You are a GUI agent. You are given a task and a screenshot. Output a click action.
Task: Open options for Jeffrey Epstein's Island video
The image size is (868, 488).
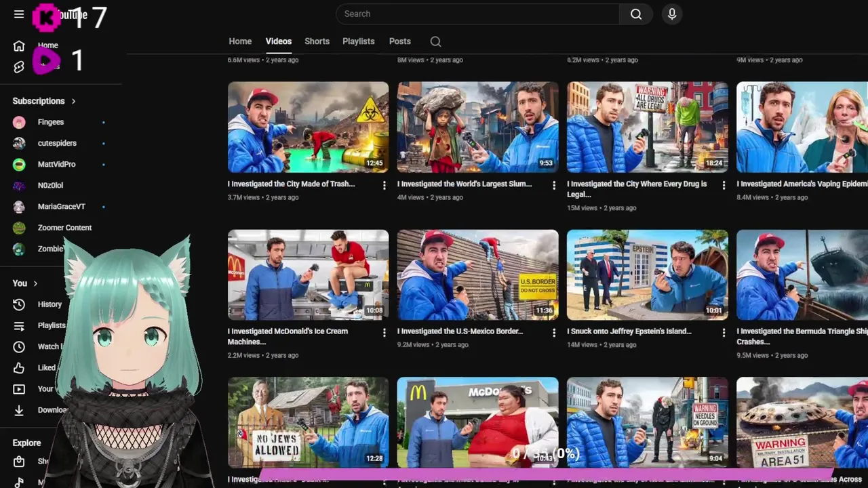723,333
